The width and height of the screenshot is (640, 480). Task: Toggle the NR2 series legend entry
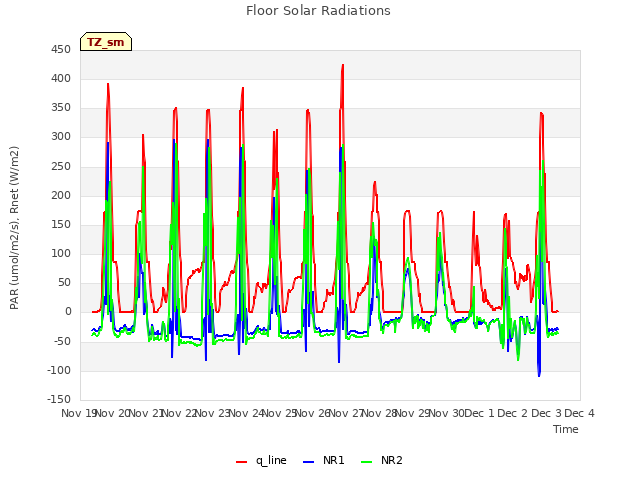[x=382, y=460]
